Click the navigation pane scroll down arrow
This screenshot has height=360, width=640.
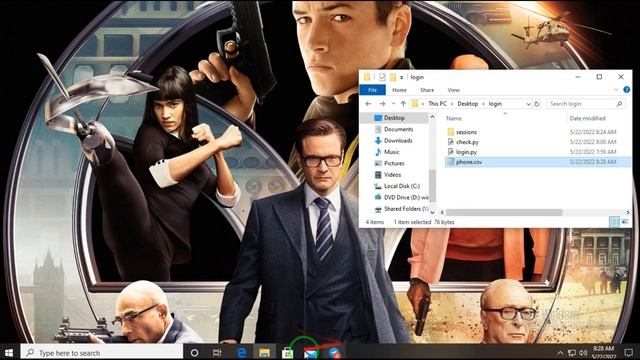click(x=432, y=212)
